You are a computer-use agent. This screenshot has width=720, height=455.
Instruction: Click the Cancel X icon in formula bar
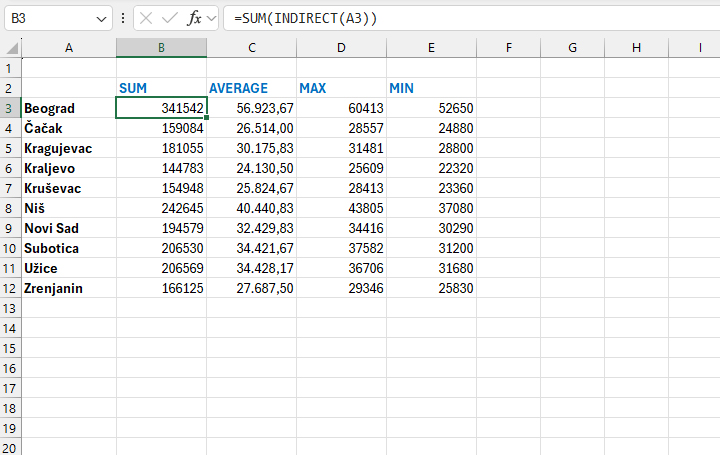(146, 18)
